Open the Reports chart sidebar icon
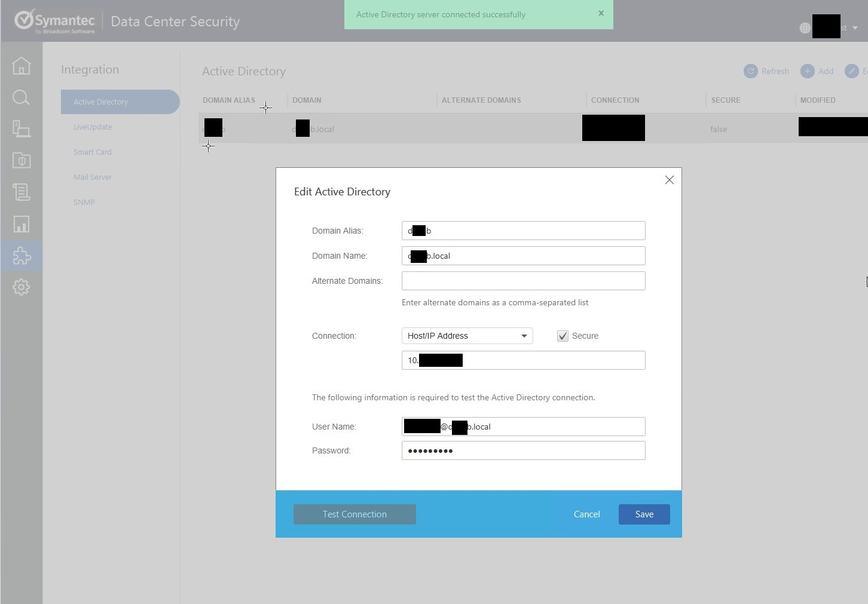This screenshot has height=604, width=868. (22, 225)
